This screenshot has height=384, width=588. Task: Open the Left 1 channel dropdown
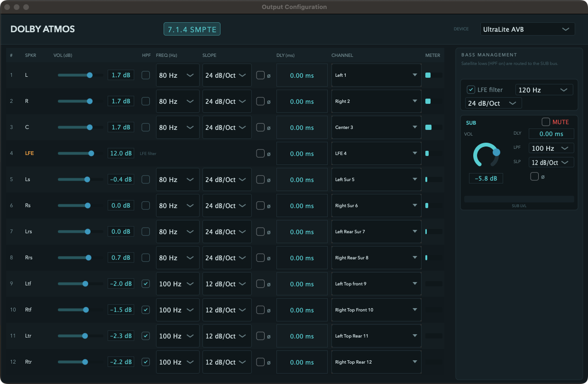(x=376, y=75)
